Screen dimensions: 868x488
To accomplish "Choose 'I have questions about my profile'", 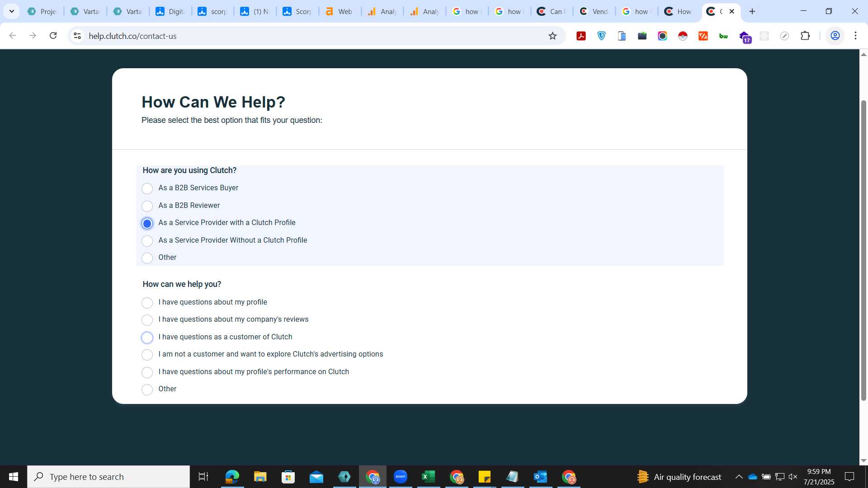I will [147, 303].
